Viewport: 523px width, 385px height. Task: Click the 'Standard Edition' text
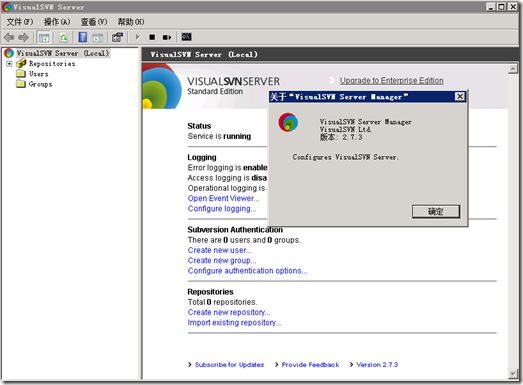[215, 91]
